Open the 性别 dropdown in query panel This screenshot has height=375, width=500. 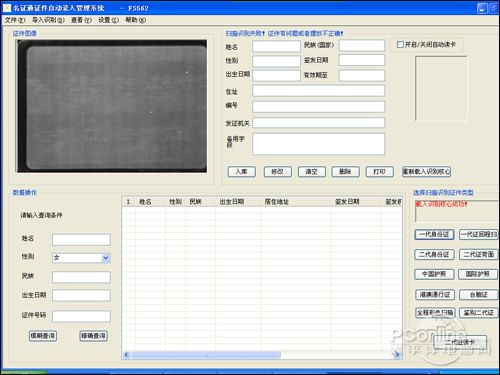click(x=106, y=258)
